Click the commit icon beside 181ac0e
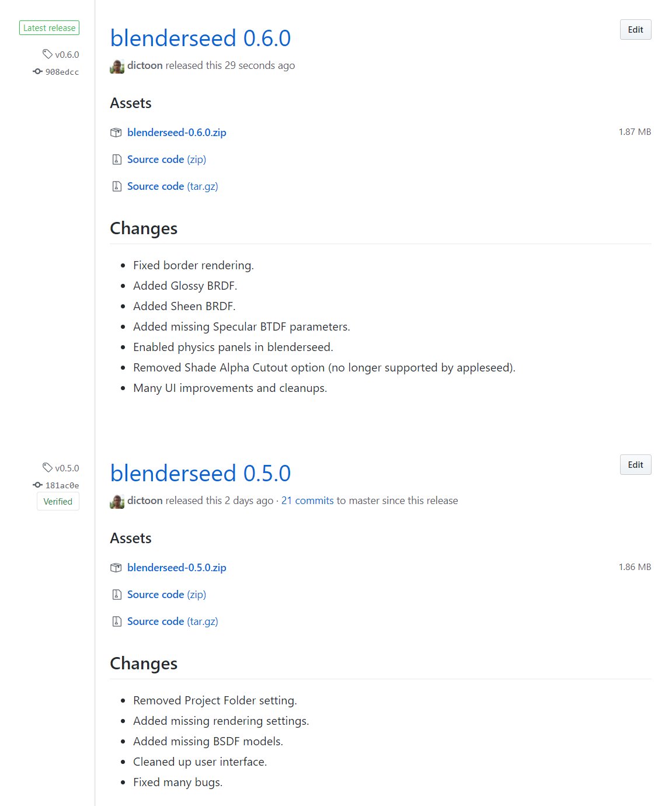672x806 pixels. pos(36,485)
